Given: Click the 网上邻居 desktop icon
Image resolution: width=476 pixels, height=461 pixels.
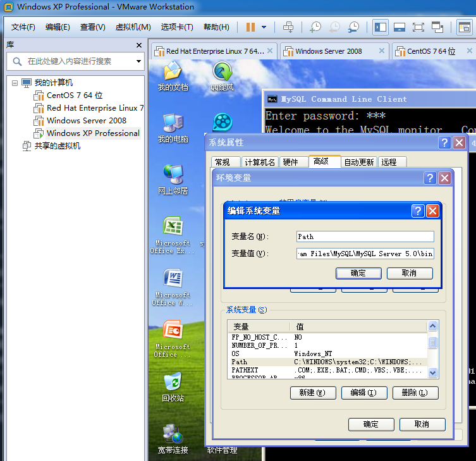Looking at the screenshot, I should tap(173, 180).
